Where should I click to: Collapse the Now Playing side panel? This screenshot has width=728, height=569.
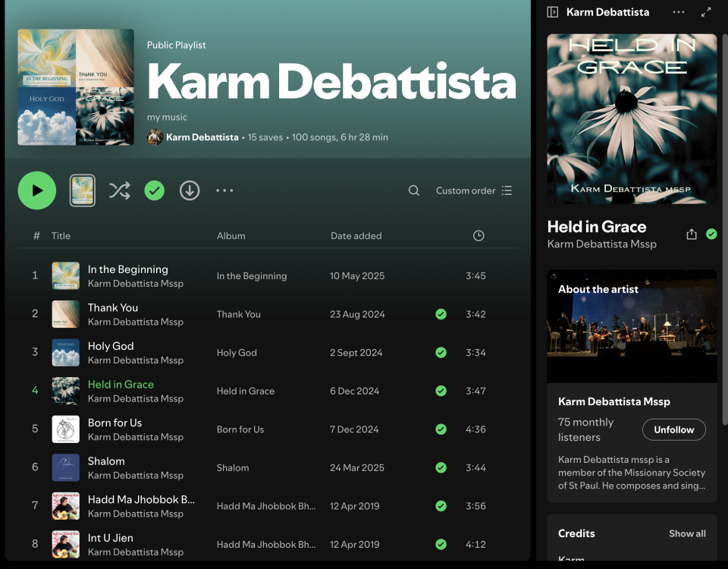point(553,12)
